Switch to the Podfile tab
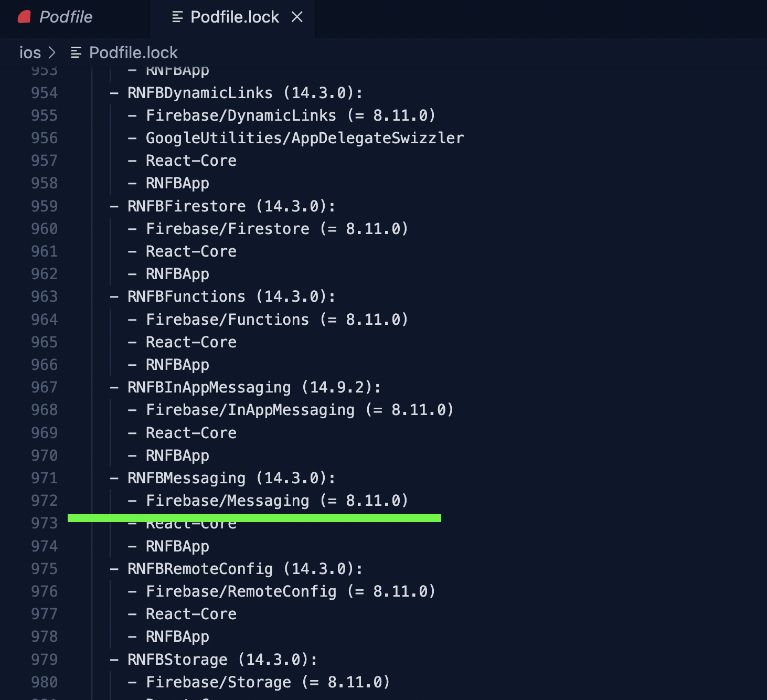The image size is (767, 700). (x=66, y=17)
